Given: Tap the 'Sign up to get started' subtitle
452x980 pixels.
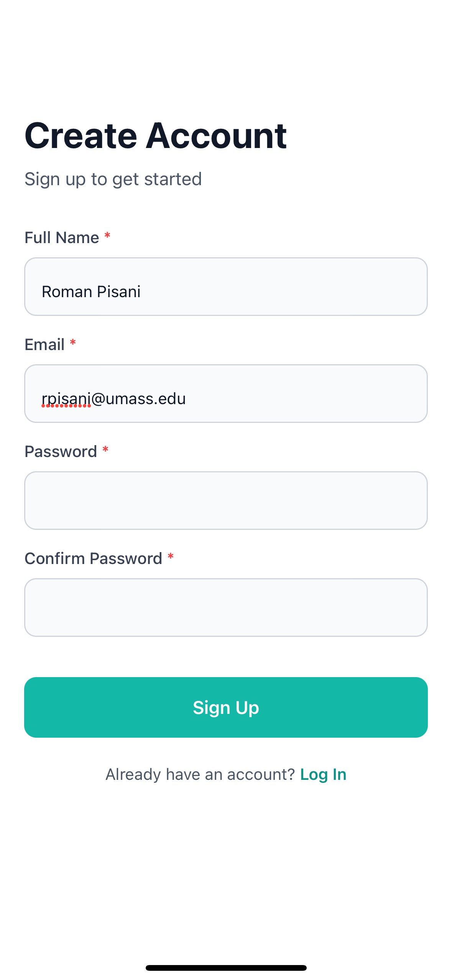Looking at the screenshot, I should pos(113,179).
